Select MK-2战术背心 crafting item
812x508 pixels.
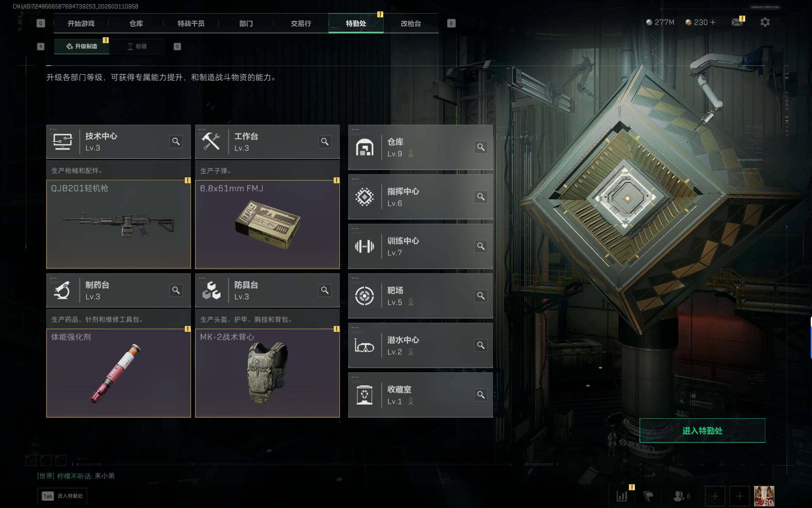tap(267, 373)
